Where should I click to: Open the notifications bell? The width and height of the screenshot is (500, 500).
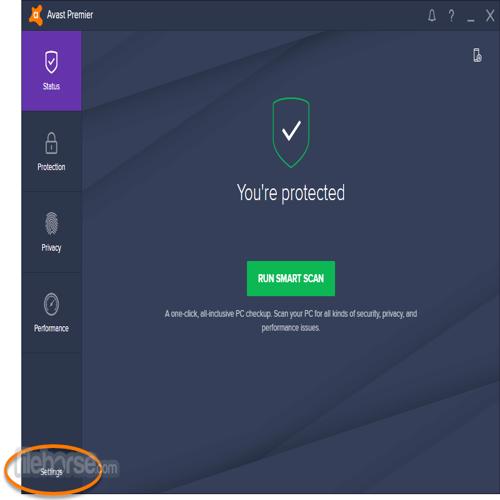point(432,16)
